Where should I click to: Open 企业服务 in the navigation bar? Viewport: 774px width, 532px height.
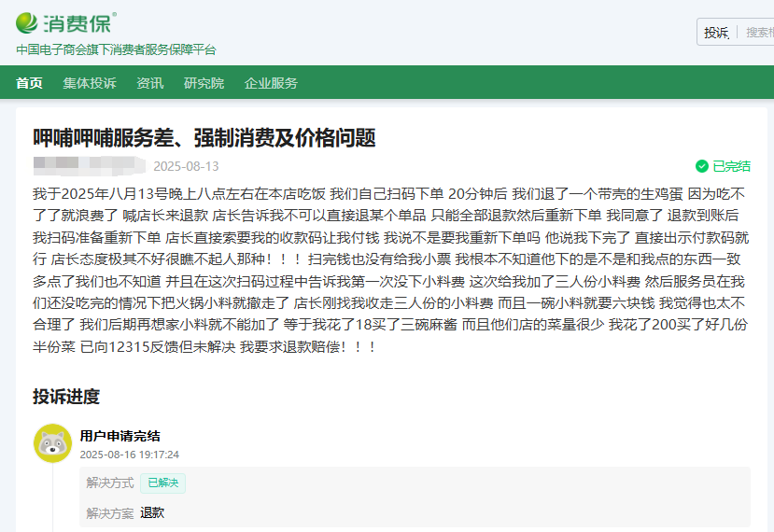tap(271, 83)
